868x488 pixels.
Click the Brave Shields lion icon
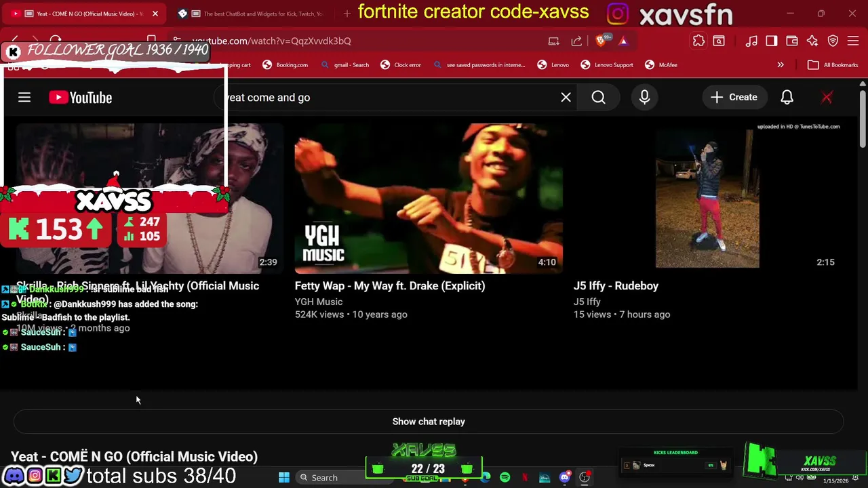[x=601, y=41]
